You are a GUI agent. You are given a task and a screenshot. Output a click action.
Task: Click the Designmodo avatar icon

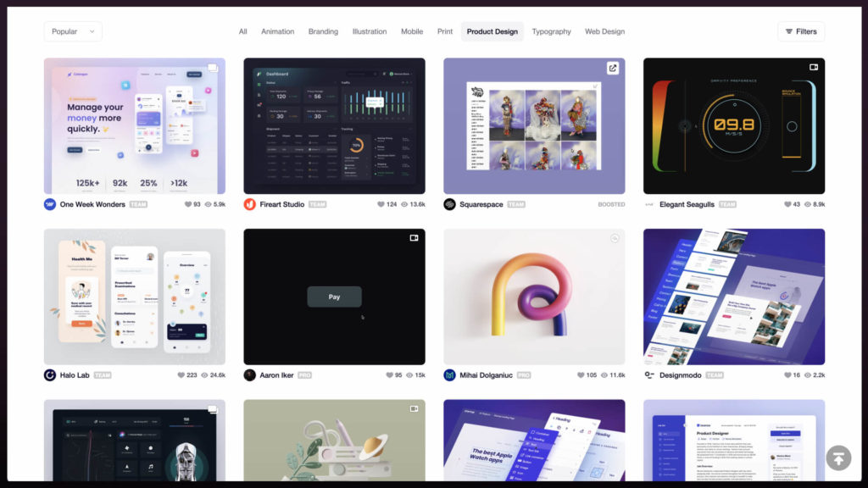[649, 374]
